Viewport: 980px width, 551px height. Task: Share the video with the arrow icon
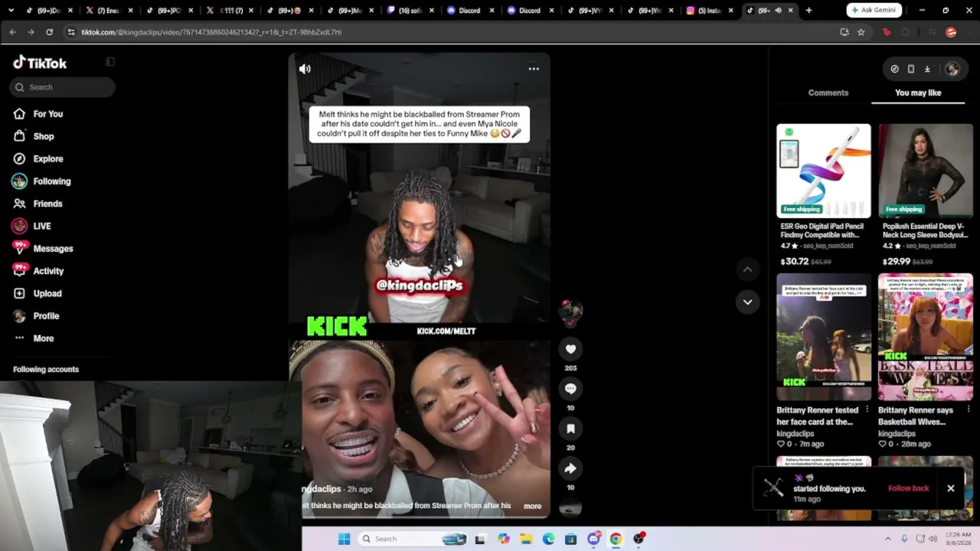(570, 468)
